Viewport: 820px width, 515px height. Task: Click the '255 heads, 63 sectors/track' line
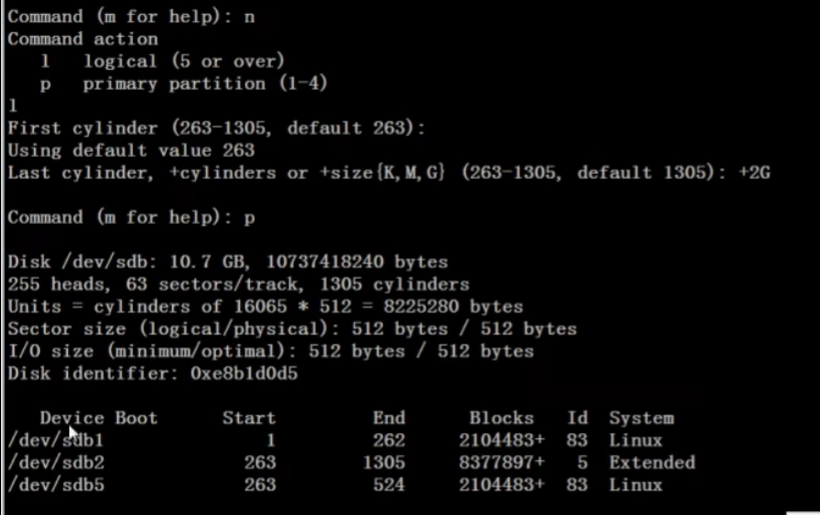coord(238,284)
